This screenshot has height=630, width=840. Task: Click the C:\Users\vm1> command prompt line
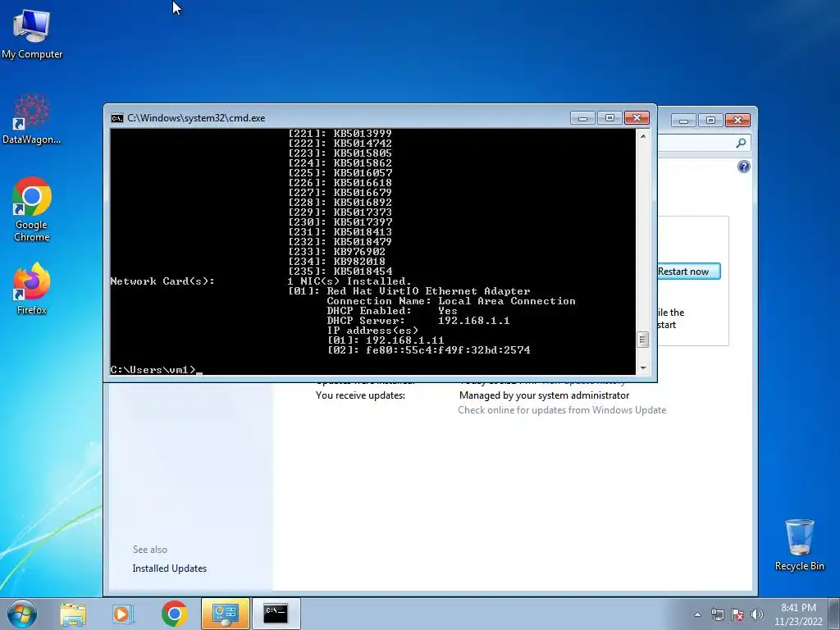click(x=153, y=370)
